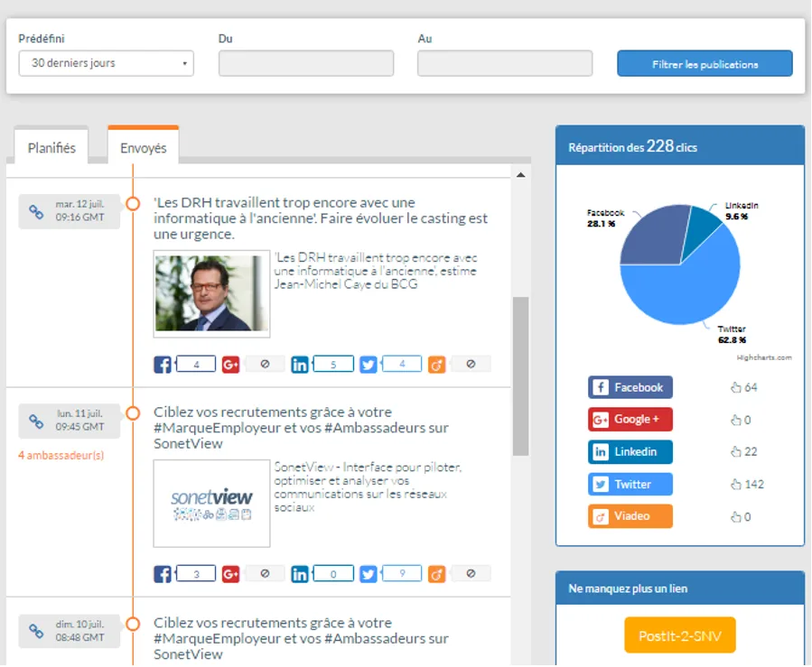Open the Prédéfini '30 derniers jours' dropdown

107,63
